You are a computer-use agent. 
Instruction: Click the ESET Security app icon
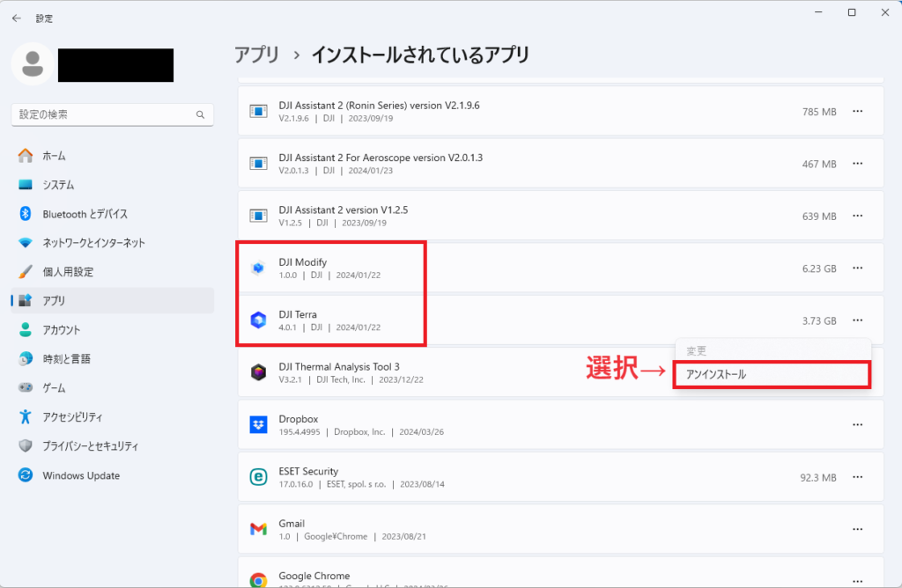pyautogui.click(x=258, y=477)
